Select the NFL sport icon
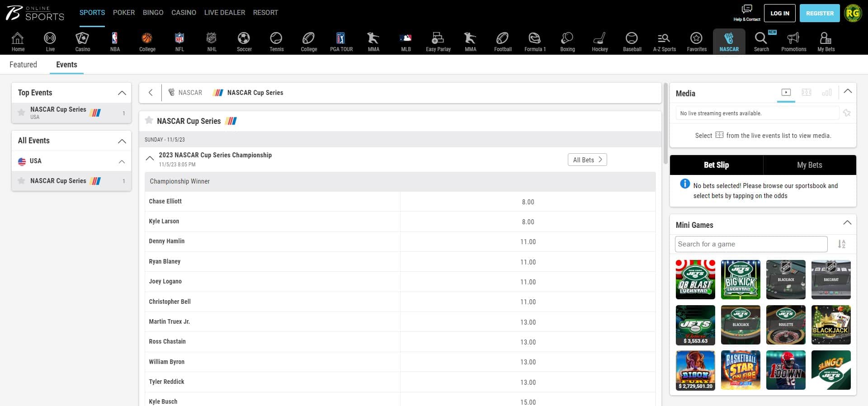This screenshot has width=868, height=406. [179, 42]
